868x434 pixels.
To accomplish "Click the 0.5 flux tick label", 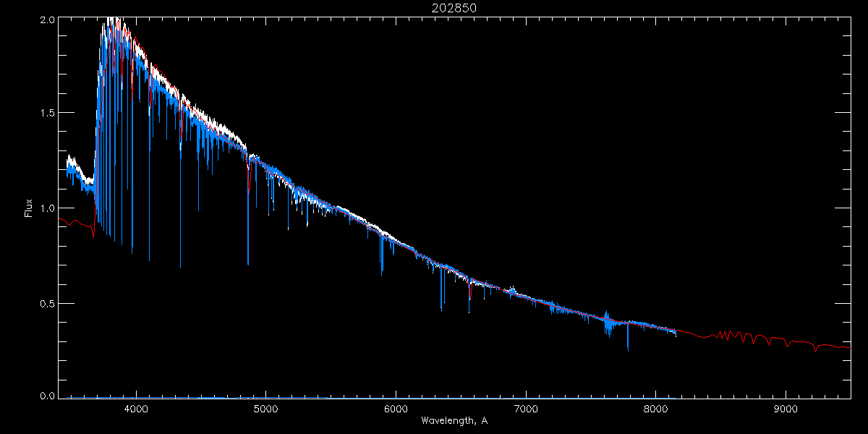I will (x=46, y=303).
